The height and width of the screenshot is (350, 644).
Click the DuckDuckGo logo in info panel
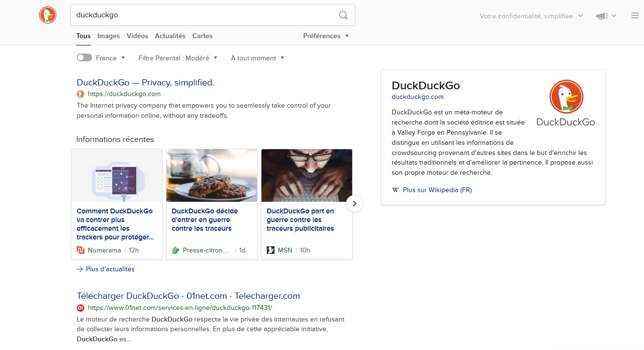[x=566, y=103]
